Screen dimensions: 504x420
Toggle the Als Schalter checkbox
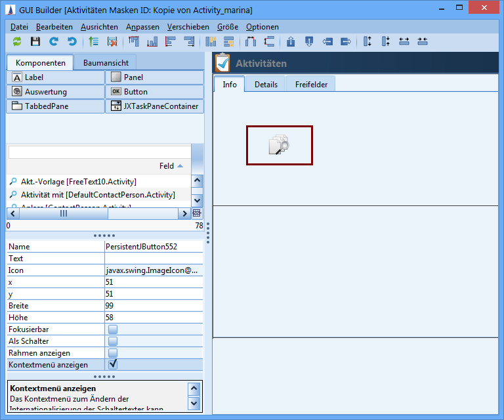click(x=113, y=341)
